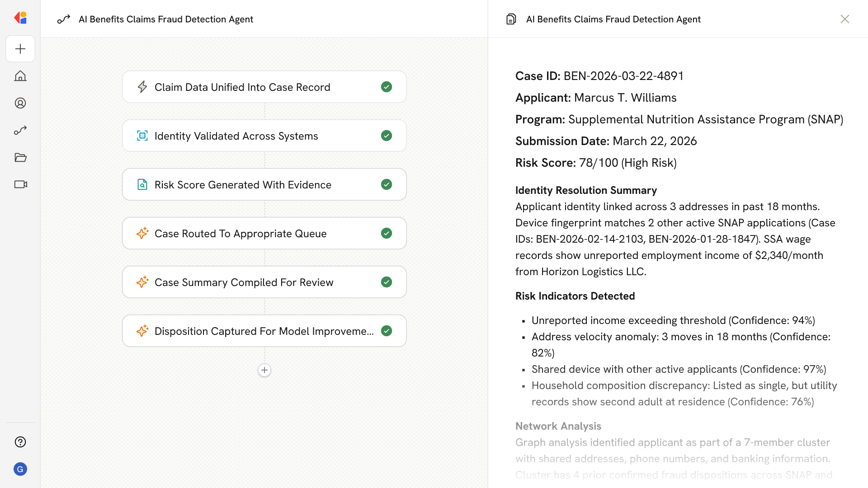Image resolution: width=868 pixels, height=488 pixels.
Task: Expand the Case Summary Compiled For Review step
Action: tap(244, 282)
